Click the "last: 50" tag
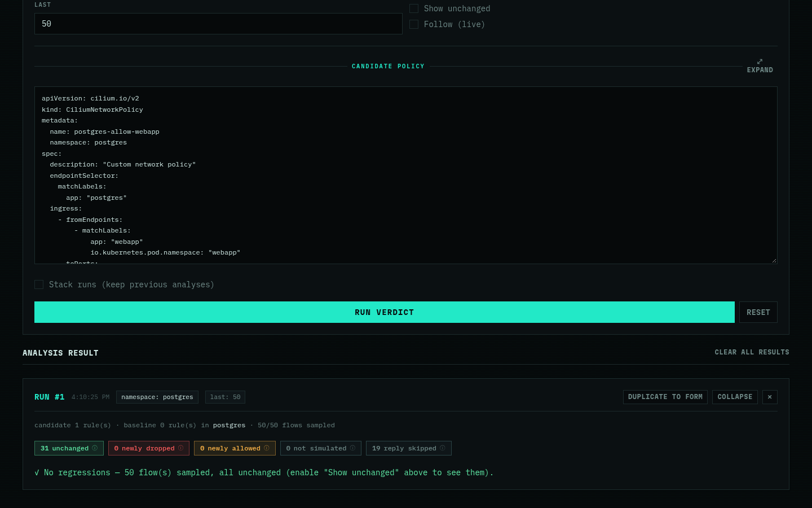The height and width of the screenshot is (508, 812). 225,397
